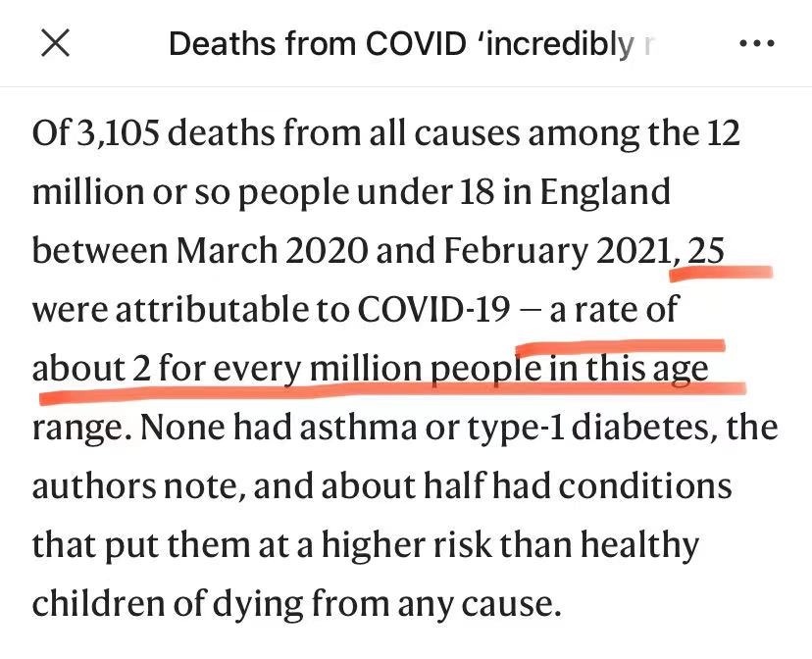The height and width of the screenshot is (659, 812).
Task: Select the text 'March 2020'
Action: click(x=271, y=250)
